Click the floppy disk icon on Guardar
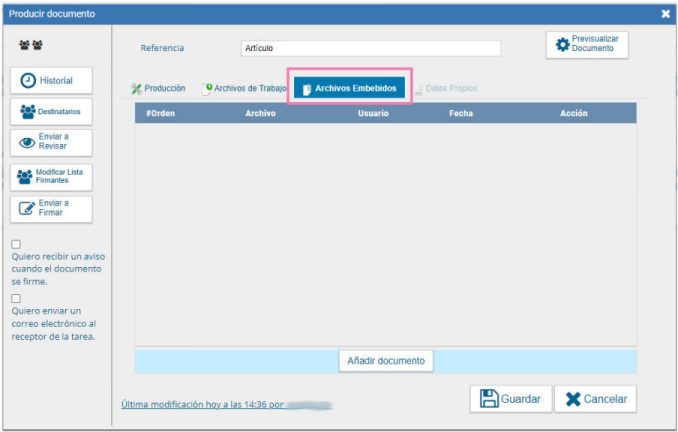Screen dimensions: 678x432 pyautogui.click(x=489, y=398)
